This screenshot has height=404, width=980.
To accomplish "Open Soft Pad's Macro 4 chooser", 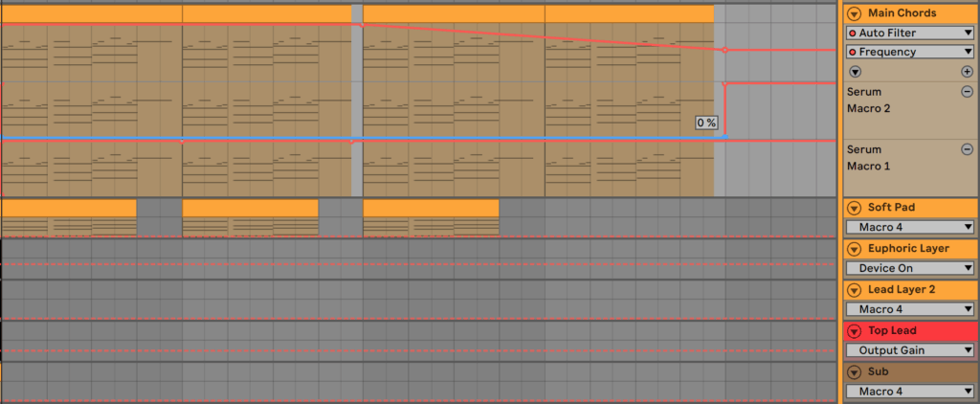I will click(910, 227).
